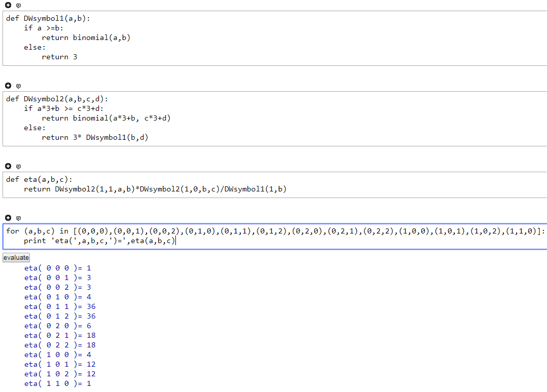Click the line 'return binomial(a,b)'
Viewport: 547px width, 392px height.
point(86,37)
